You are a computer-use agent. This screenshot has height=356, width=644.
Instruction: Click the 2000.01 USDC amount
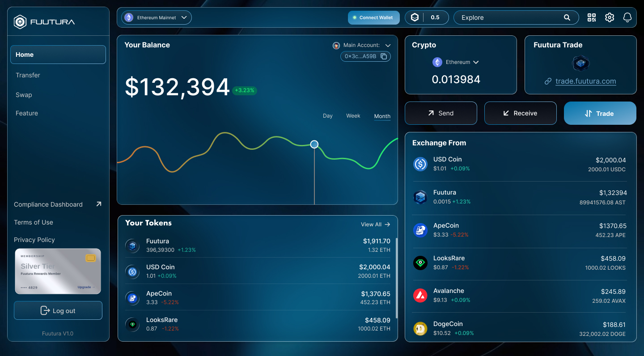607,170
